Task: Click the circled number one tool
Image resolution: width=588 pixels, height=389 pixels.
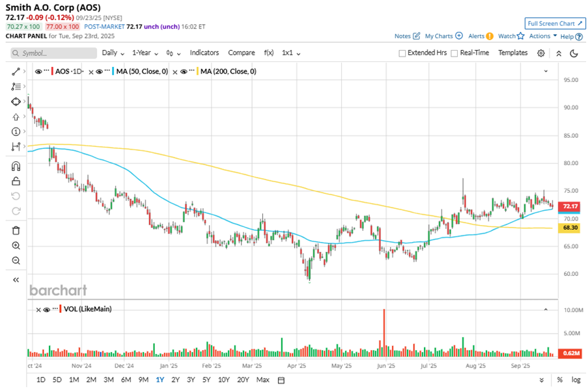Action: (x=16, y=131)
